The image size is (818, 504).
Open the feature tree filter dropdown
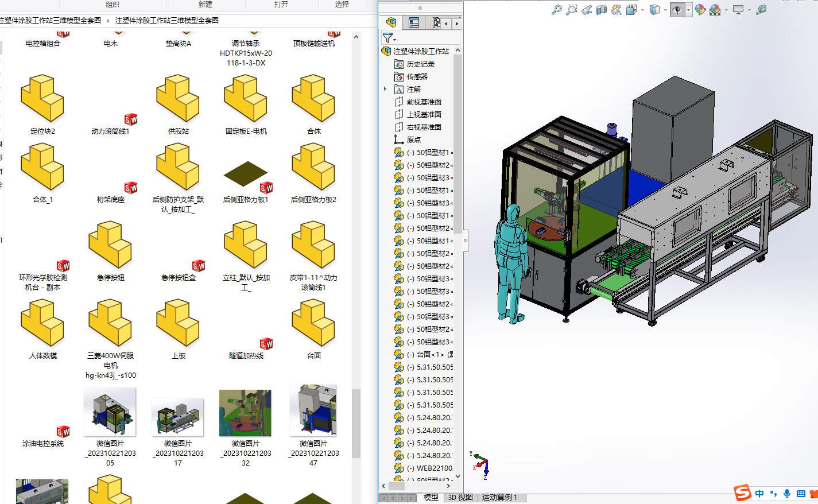coord(390,38)
